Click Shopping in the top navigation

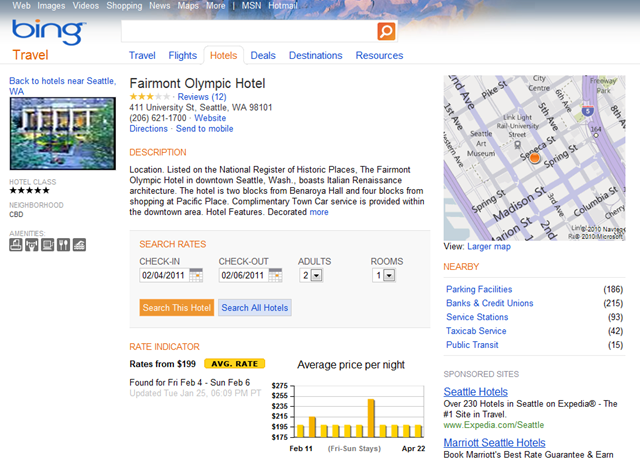tap(124, 6)
